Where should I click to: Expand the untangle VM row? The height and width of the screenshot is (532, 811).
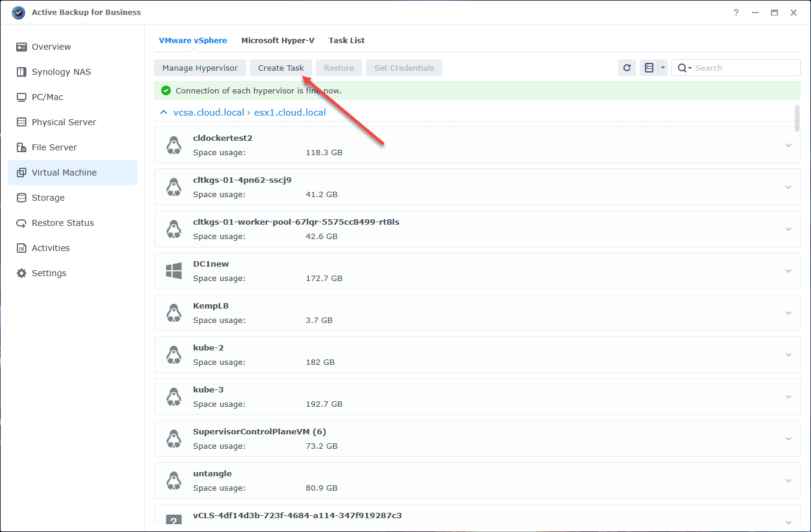(x=788, y=480)
